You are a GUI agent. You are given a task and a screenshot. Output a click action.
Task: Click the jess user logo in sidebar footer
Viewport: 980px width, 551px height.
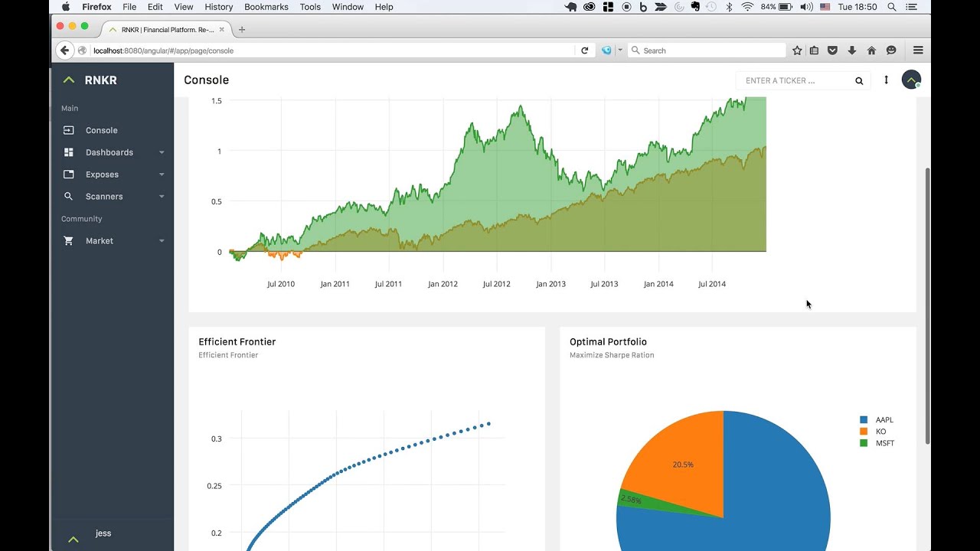[73, 540]
